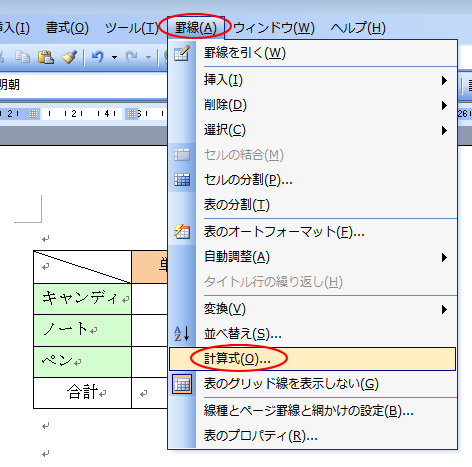Click the draw table pencil icon
Viewport: 472px width, 467px height.
coord(182,53)
